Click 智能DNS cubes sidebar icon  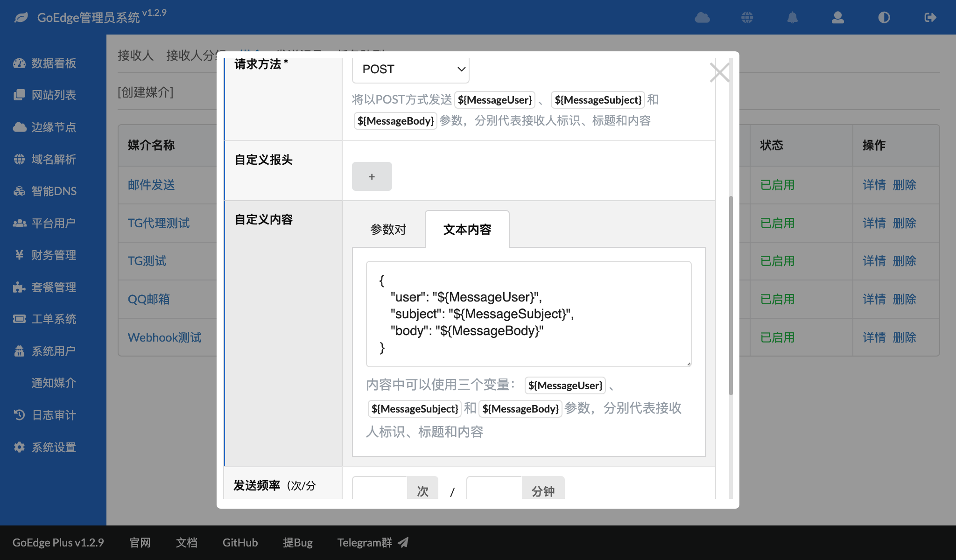pos(19,191)
